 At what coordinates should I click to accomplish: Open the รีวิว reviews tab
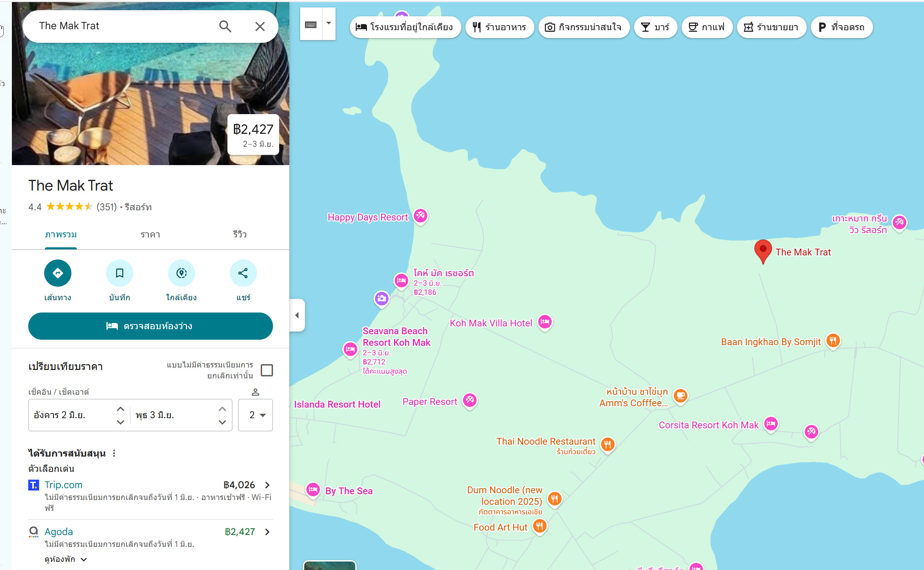[240, 234]
